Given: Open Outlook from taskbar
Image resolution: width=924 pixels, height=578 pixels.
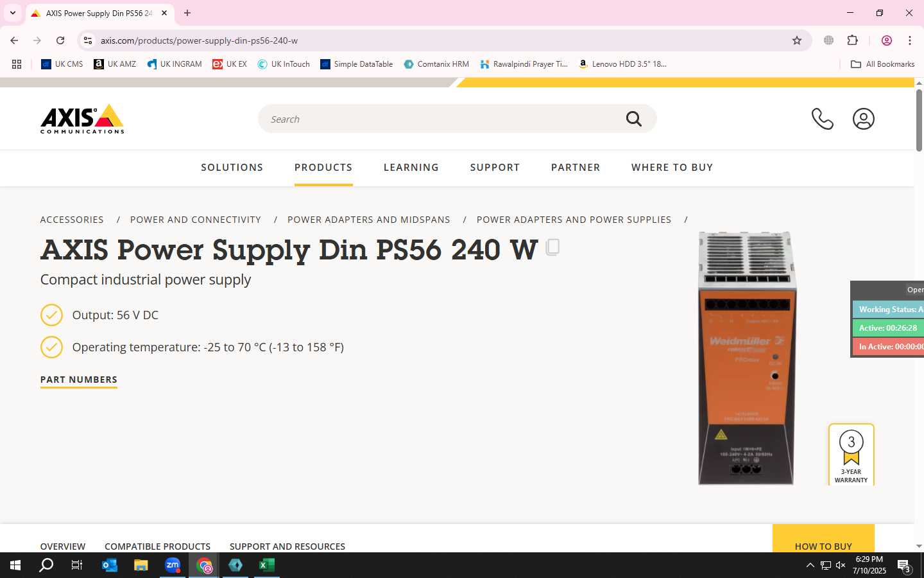Looking at the screenshot, I should pyautogui.click(x=110, y=565).
